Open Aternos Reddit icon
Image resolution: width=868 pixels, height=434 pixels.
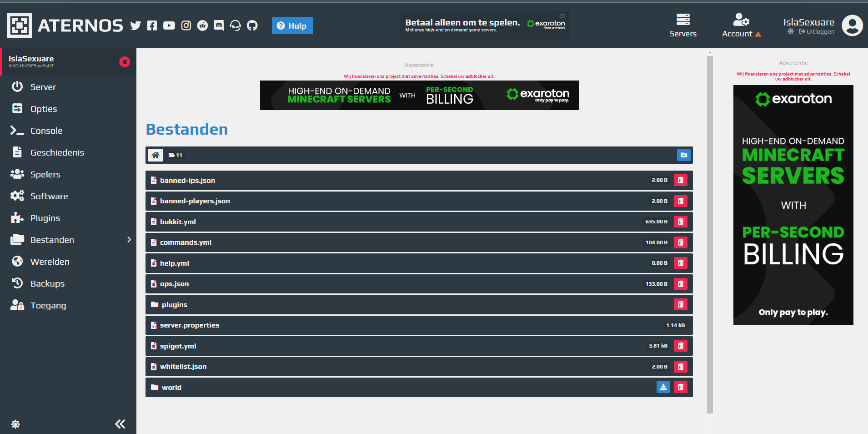202,25
